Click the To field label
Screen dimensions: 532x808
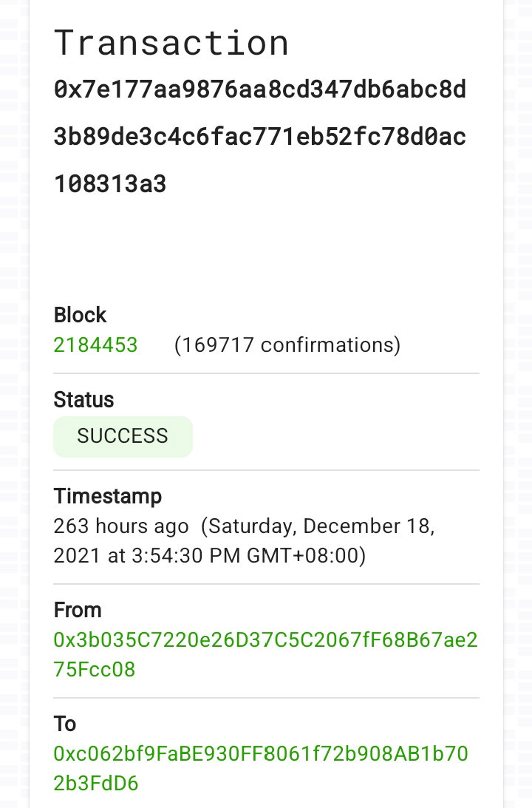coord(65,724)
